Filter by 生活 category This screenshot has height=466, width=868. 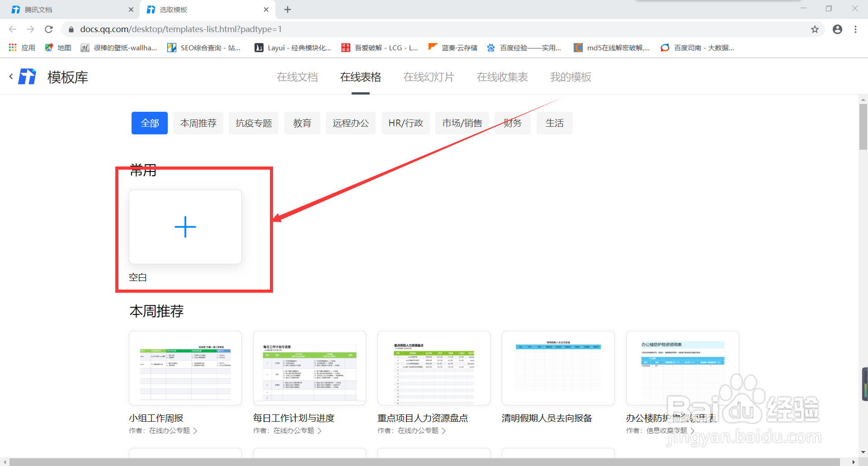pos(555,123)
